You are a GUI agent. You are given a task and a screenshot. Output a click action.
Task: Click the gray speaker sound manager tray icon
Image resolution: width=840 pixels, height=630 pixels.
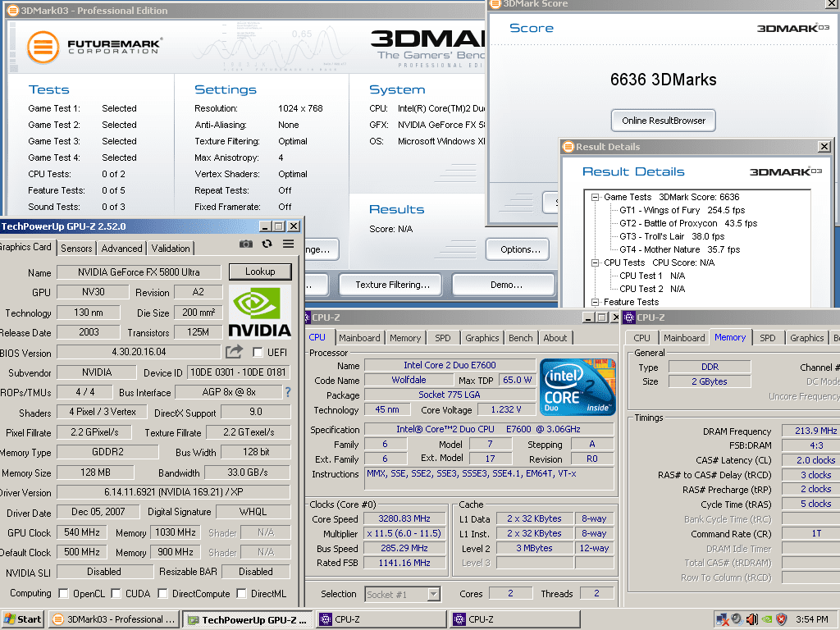[737, 619]
